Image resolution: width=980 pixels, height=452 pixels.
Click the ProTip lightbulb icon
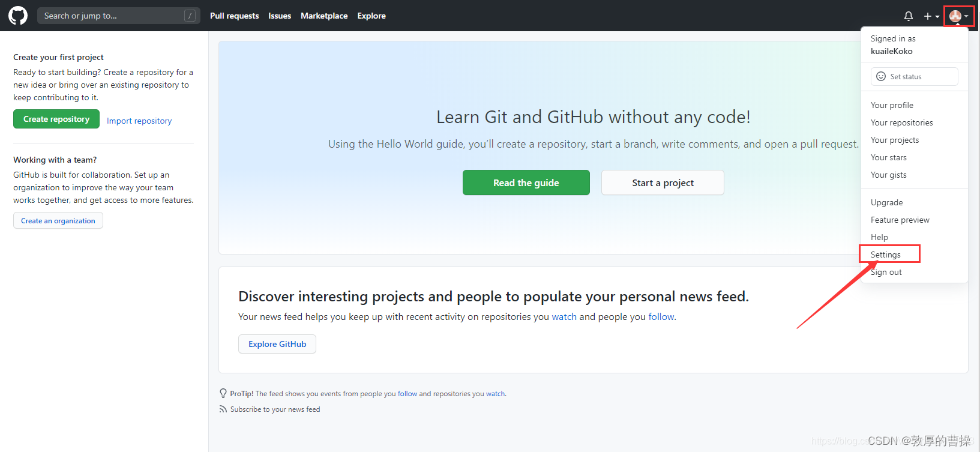click(x=223, y=394)
